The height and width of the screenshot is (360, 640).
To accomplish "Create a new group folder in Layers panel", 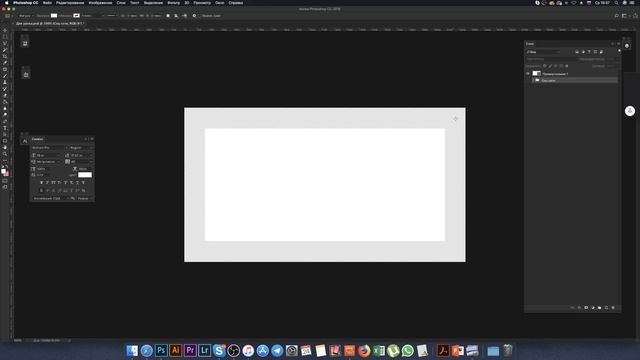I will point(599,308).
